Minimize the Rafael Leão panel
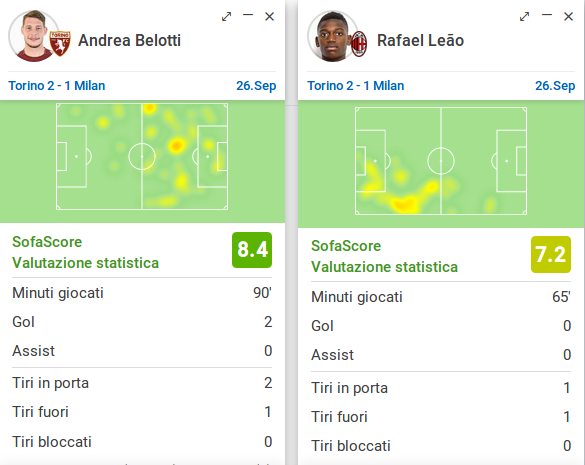Screen dimensions: 585x465 (x=547, y=15)
